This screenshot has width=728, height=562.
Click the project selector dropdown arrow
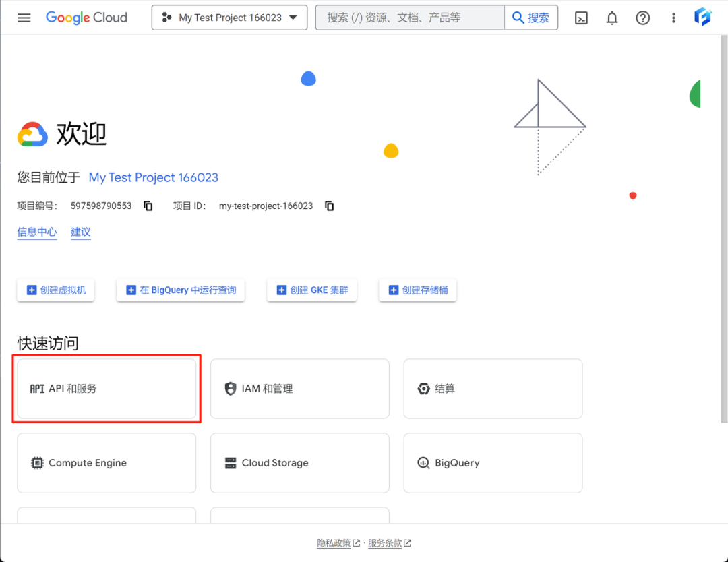[293, 18]
